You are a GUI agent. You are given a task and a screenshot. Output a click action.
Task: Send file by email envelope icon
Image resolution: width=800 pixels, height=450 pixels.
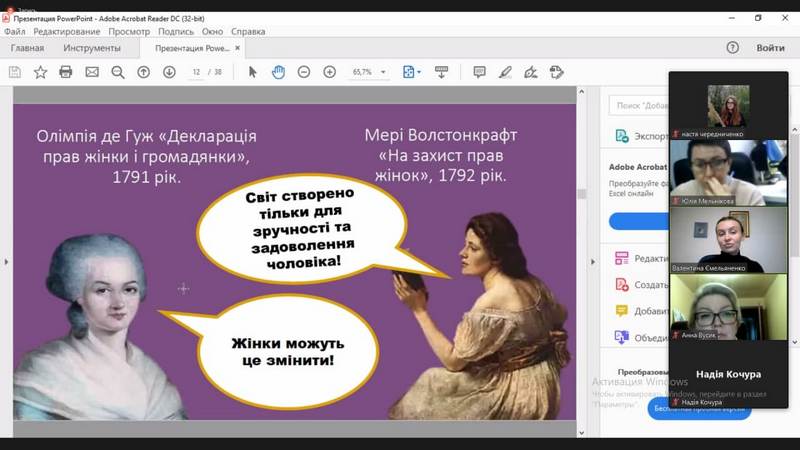[92, 72]
